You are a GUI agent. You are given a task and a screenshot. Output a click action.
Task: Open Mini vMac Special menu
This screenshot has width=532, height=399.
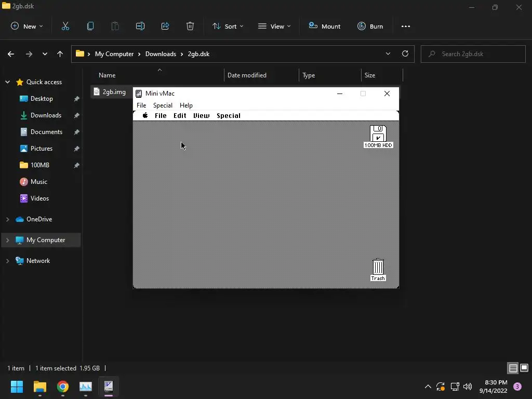[x=163, y=105]
